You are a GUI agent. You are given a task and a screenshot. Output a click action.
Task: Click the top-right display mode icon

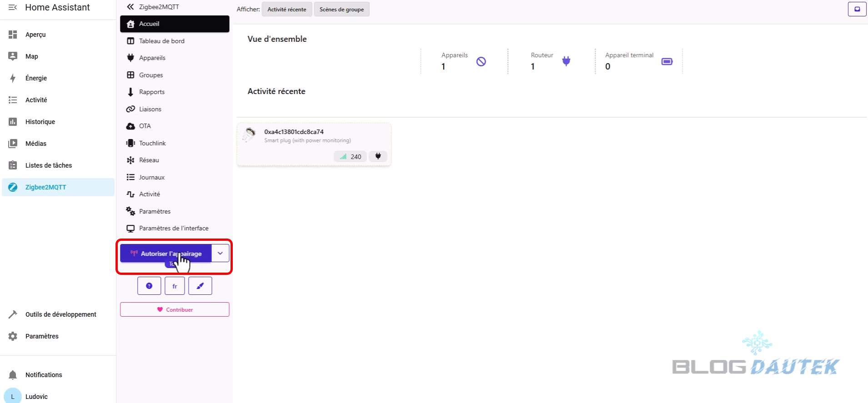(x=857, y=9)
